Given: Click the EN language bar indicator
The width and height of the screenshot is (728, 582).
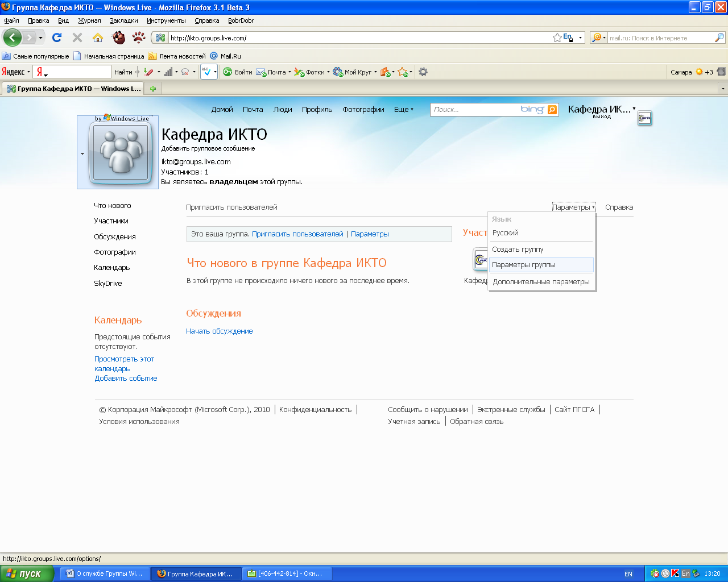Looking at the screenshot, I should click(628, 574).
